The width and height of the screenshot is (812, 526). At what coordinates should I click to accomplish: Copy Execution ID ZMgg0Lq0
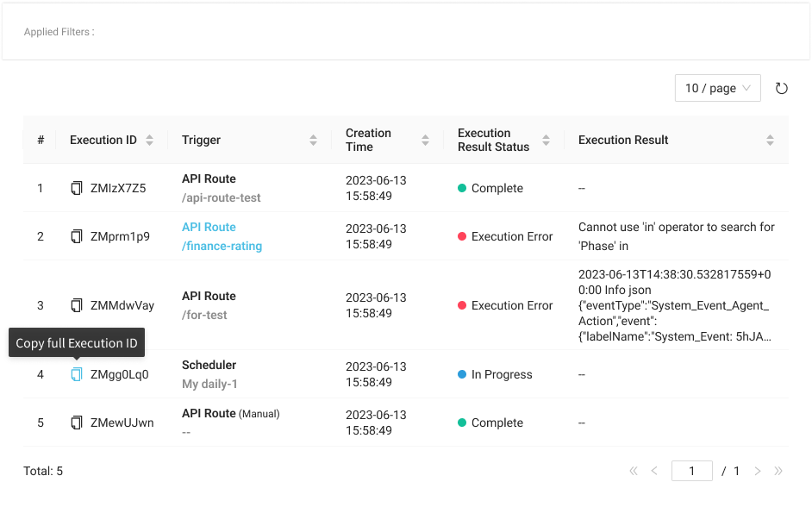[77, 374]
